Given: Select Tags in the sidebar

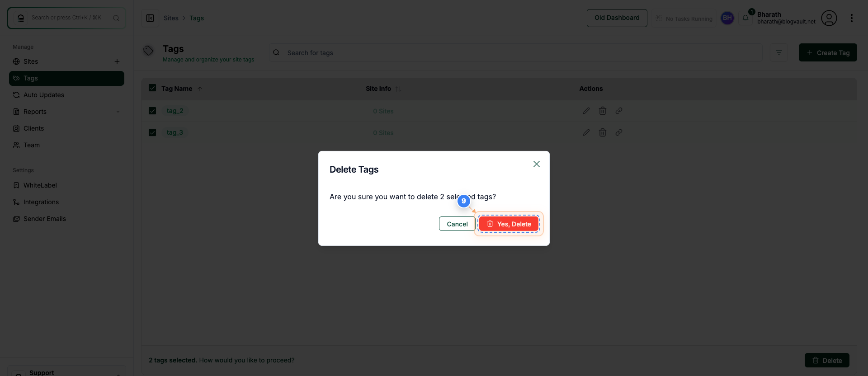Looking at the screenshot, I should coord(66,78).
